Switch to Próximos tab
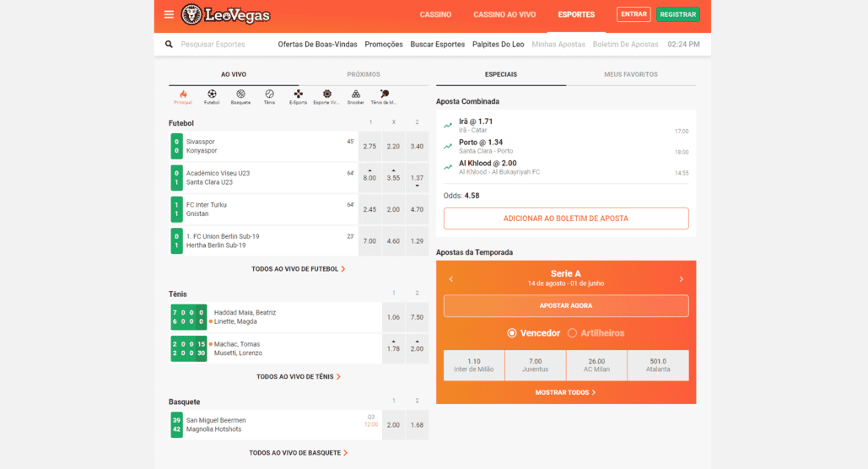868x469 pixels. coord(364,74)
